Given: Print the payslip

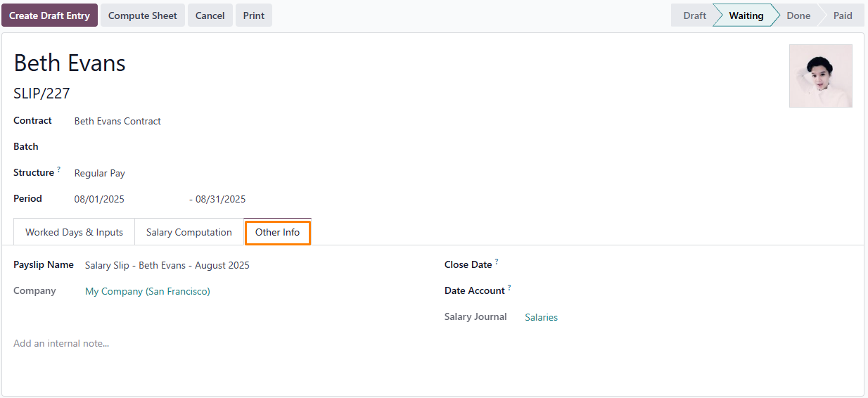Looking at the screenshot, I should tap(254, 15).
